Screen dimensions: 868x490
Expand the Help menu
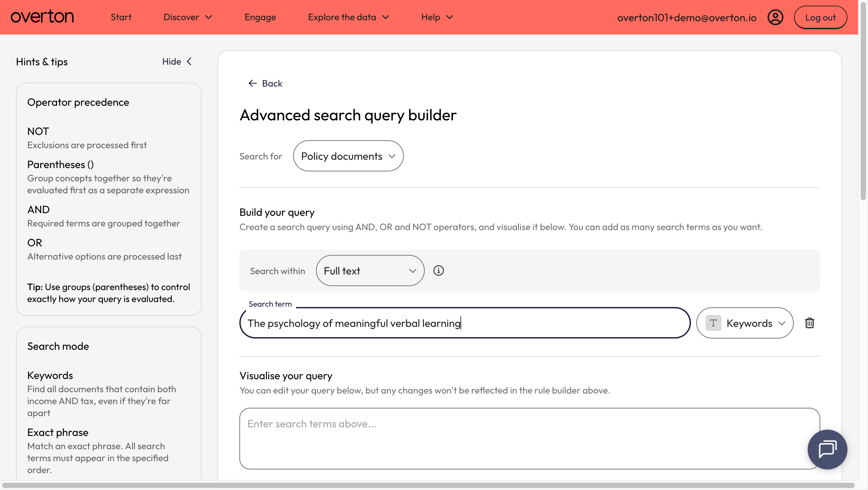click(437, 17)
